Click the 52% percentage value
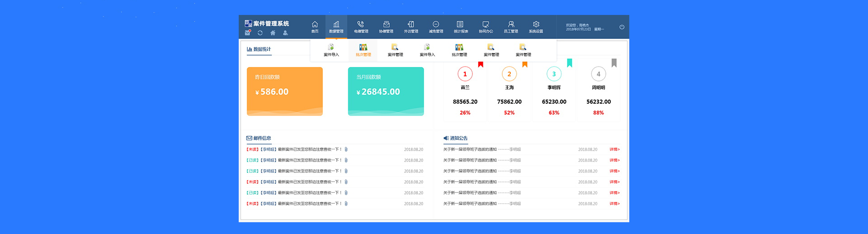 point(509,113)
